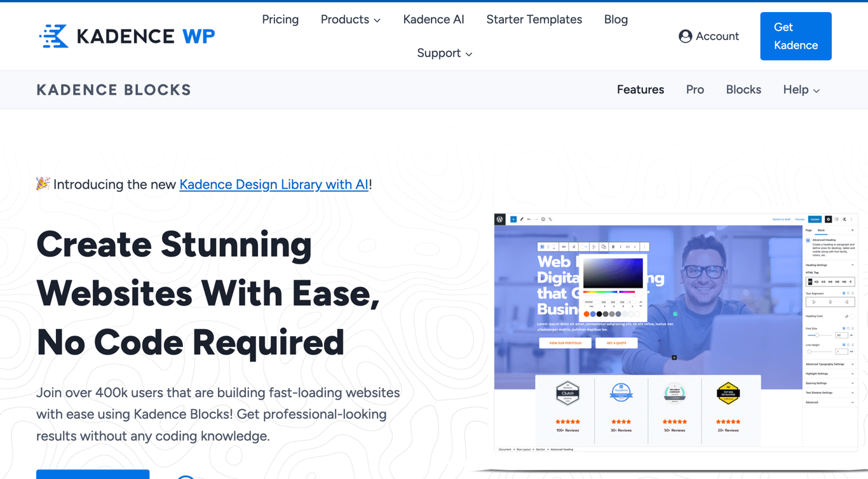Image resolution: width=868 pixels, height=479 pixels.
Task: Click the Kadence WP logo
Action: pyautogui.click(x=126, y=36)
